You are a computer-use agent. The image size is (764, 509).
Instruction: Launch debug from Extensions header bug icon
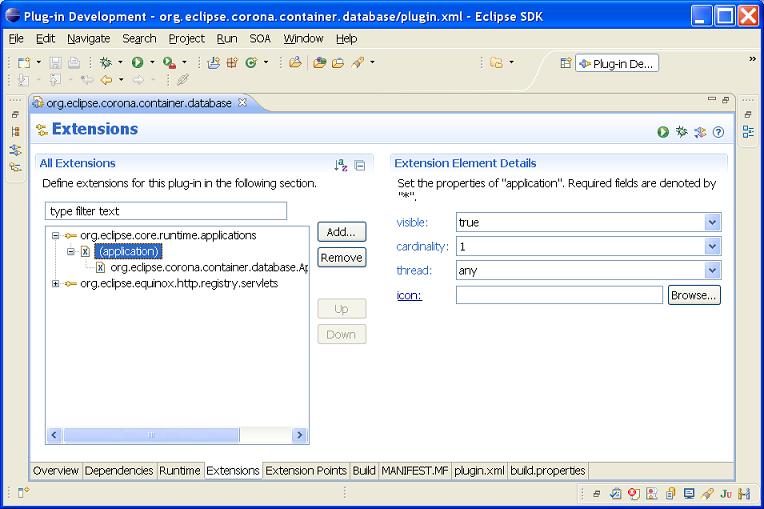(681, 132)
